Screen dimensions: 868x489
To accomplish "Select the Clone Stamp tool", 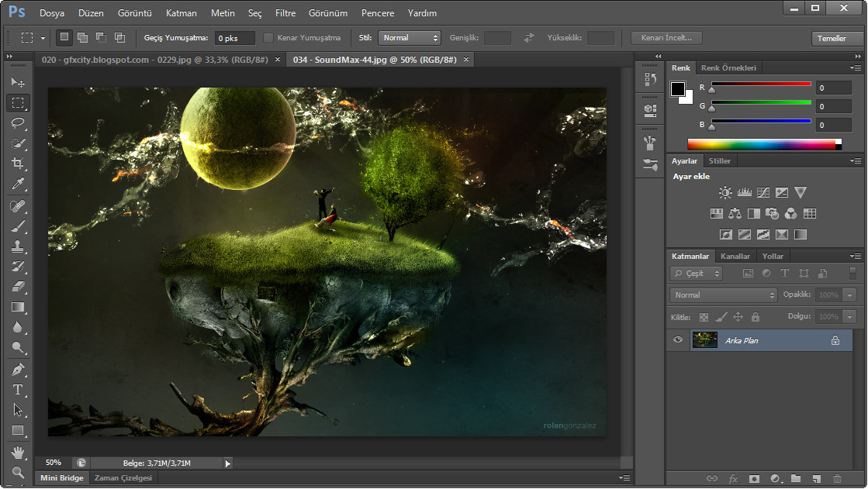I will pos(18,246).
